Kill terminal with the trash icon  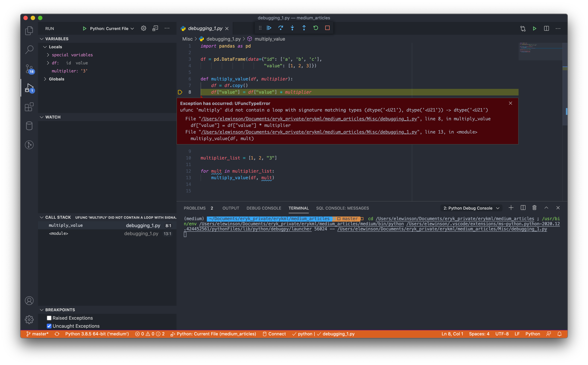534,208
